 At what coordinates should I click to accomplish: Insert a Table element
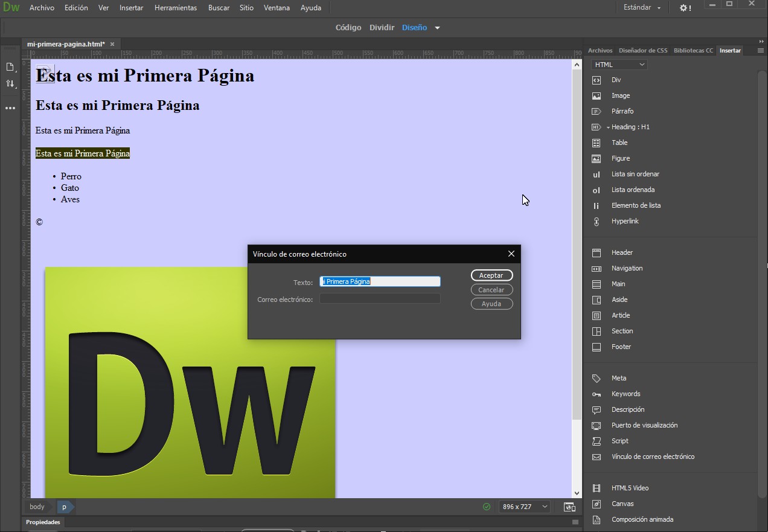619,143
